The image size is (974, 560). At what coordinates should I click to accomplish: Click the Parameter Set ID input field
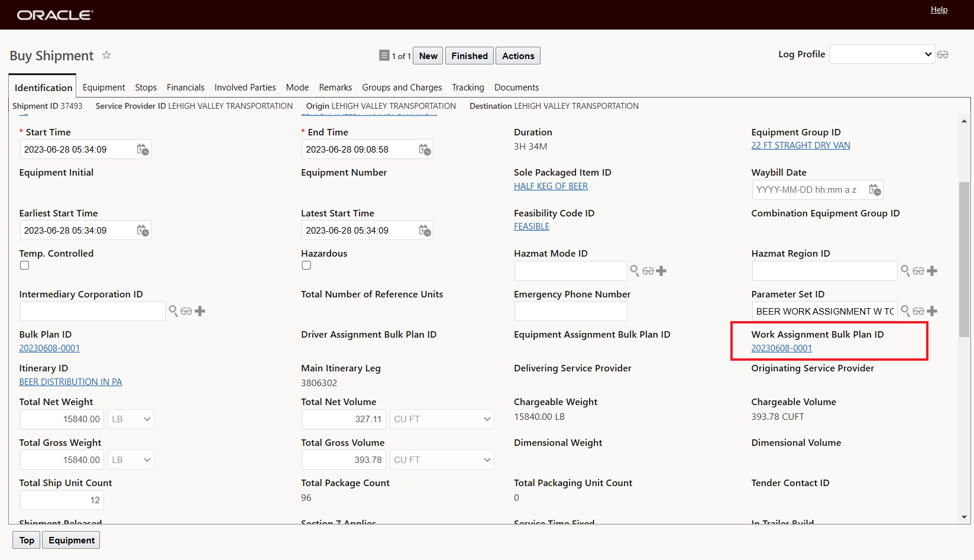click(x=824, y=311)
